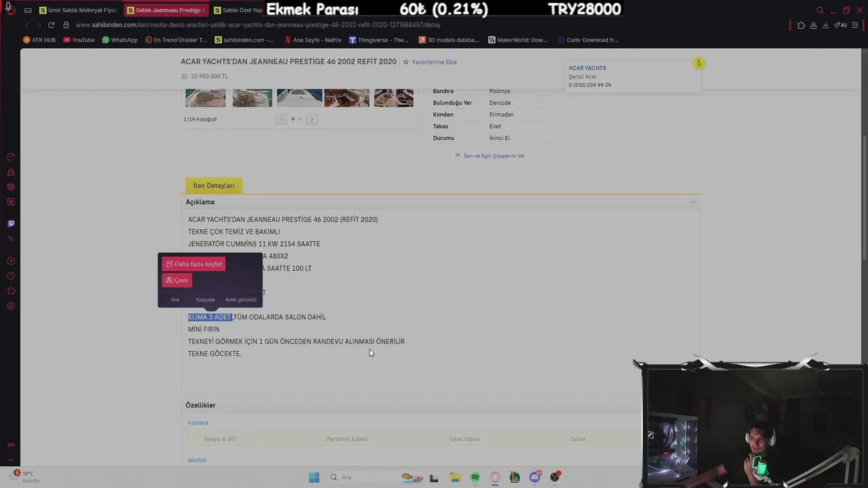
Task: Click the Kamara features heading
Action: click(x=198, y=423)
